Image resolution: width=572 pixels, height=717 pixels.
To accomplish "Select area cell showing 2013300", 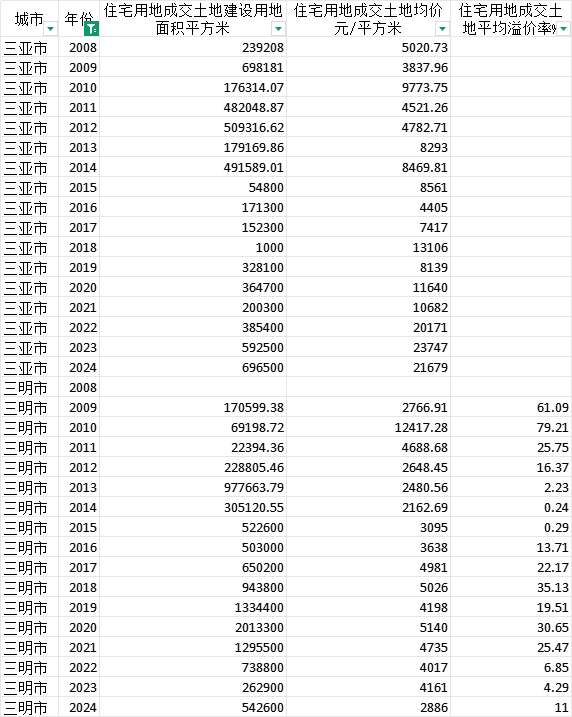I will pos(193,627).
